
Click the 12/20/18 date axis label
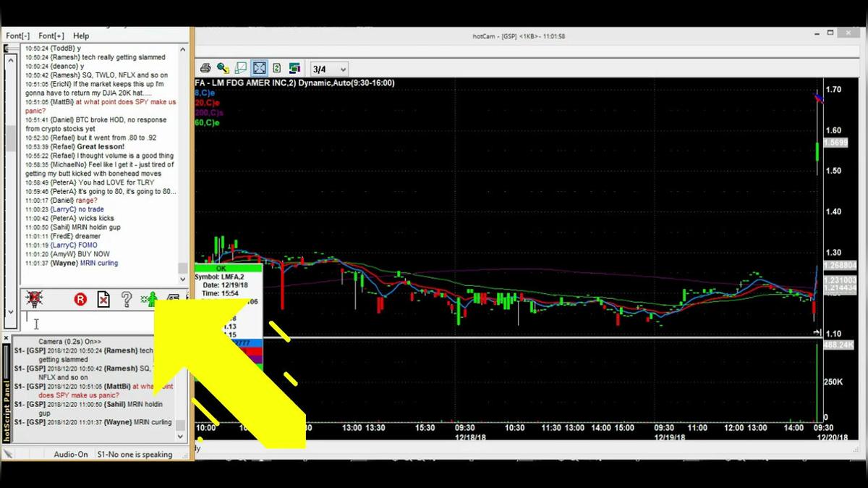click(831, 437)
